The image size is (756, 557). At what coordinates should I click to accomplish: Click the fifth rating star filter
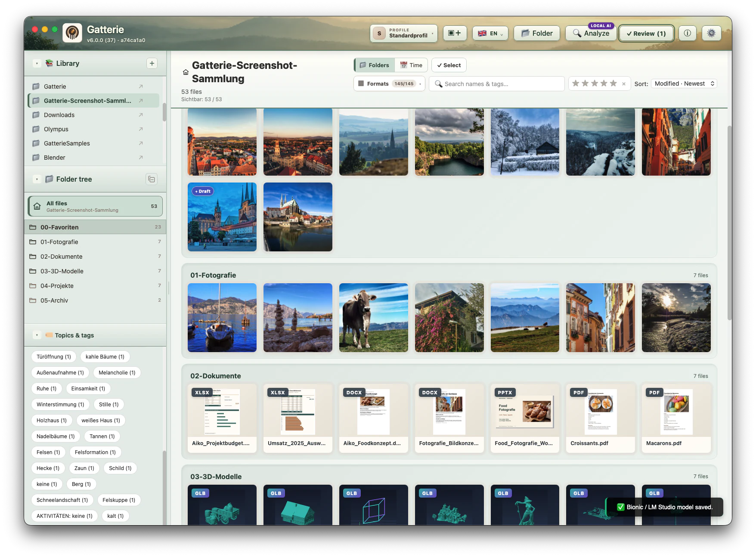(613, 84)
